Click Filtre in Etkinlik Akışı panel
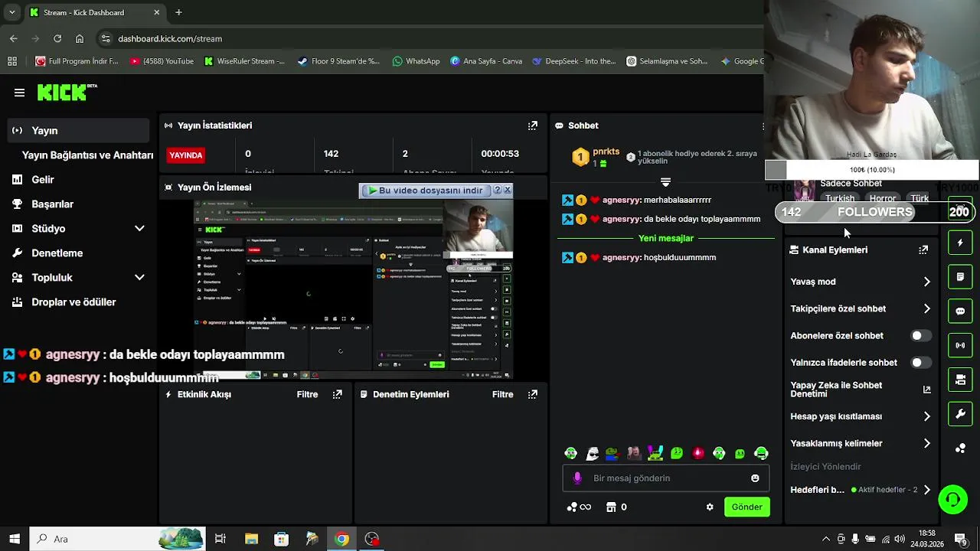980x551 pixels. (x=307, y=394)
